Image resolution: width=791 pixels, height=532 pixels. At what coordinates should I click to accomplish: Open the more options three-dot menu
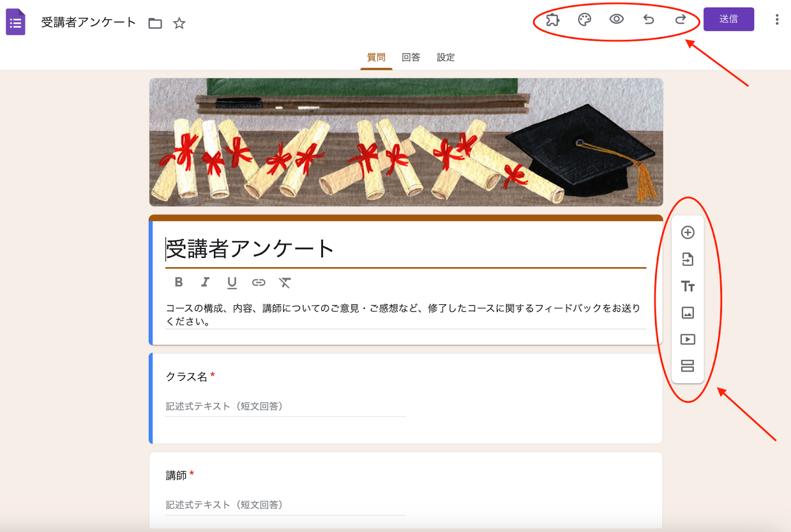[777, 20]
